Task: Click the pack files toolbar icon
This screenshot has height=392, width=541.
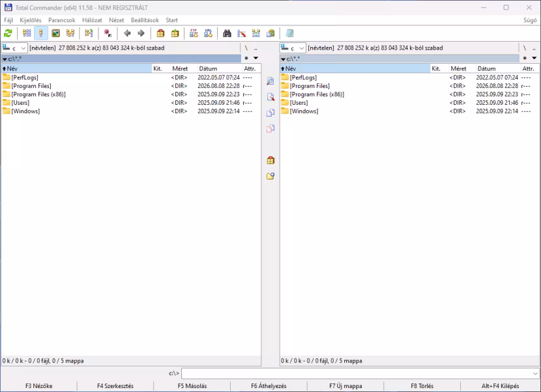Action: 160,33
